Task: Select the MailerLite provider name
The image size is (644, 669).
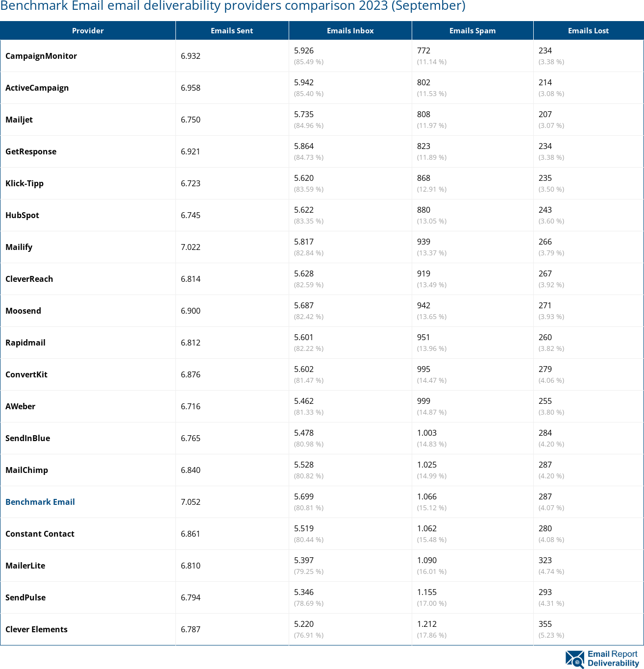Action: point(25,566)
